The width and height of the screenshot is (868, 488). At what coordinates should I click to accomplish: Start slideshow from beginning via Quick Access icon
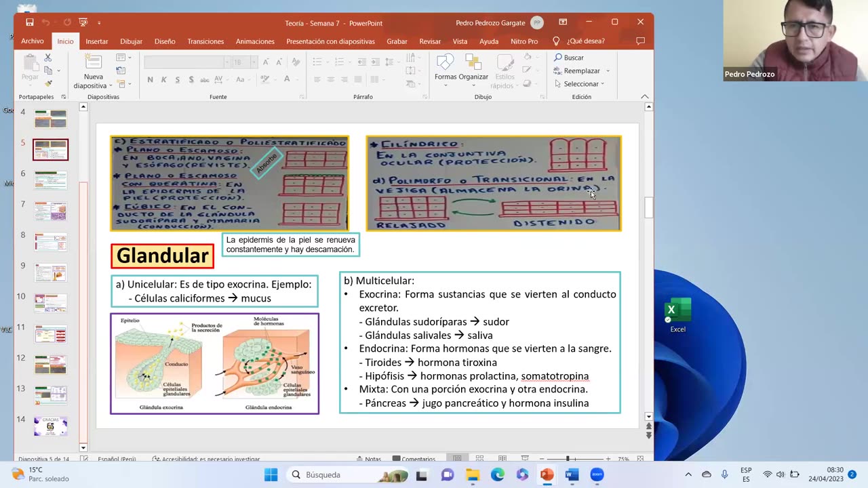[83, 22]
